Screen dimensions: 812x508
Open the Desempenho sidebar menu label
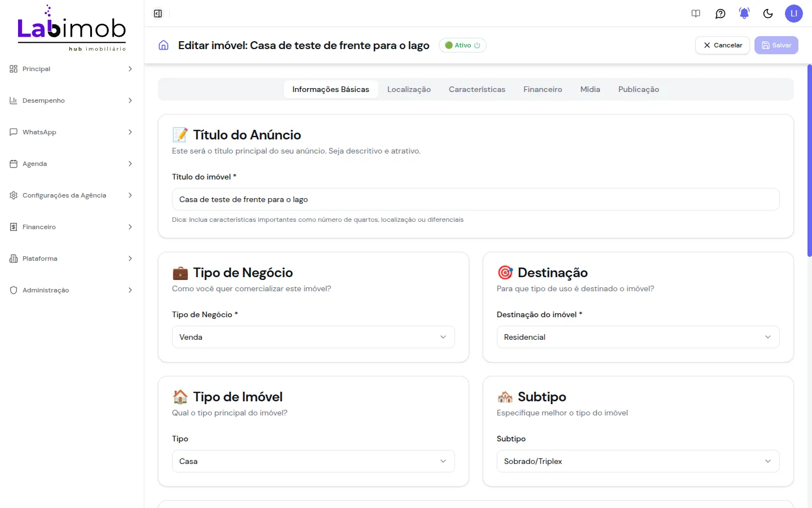click(x=43, y=100)
